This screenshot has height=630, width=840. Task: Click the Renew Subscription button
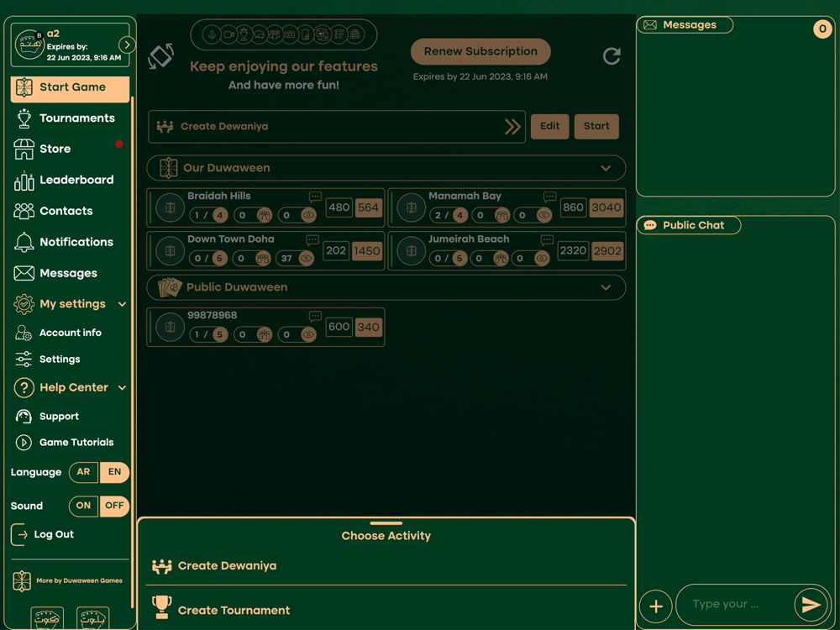coord(480,51)
